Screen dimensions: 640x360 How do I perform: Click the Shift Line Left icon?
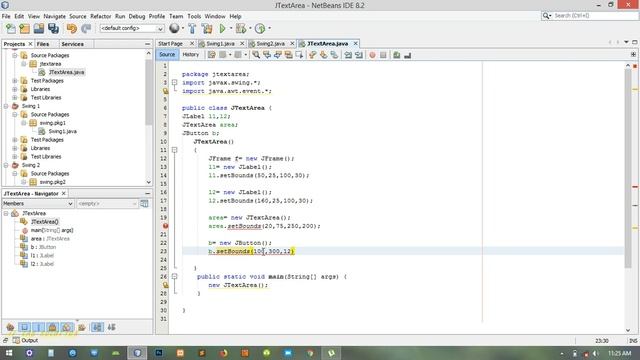(348, 55)
